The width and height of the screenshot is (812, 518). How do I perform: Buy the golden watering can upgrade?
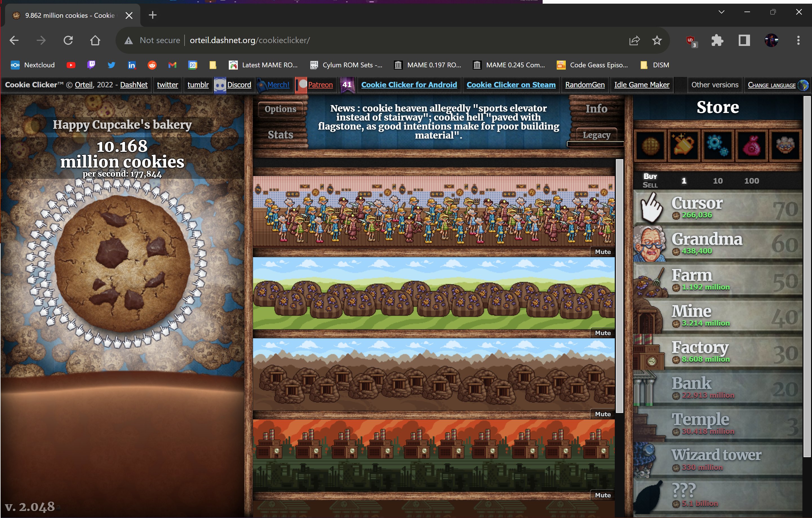(684, 146)
